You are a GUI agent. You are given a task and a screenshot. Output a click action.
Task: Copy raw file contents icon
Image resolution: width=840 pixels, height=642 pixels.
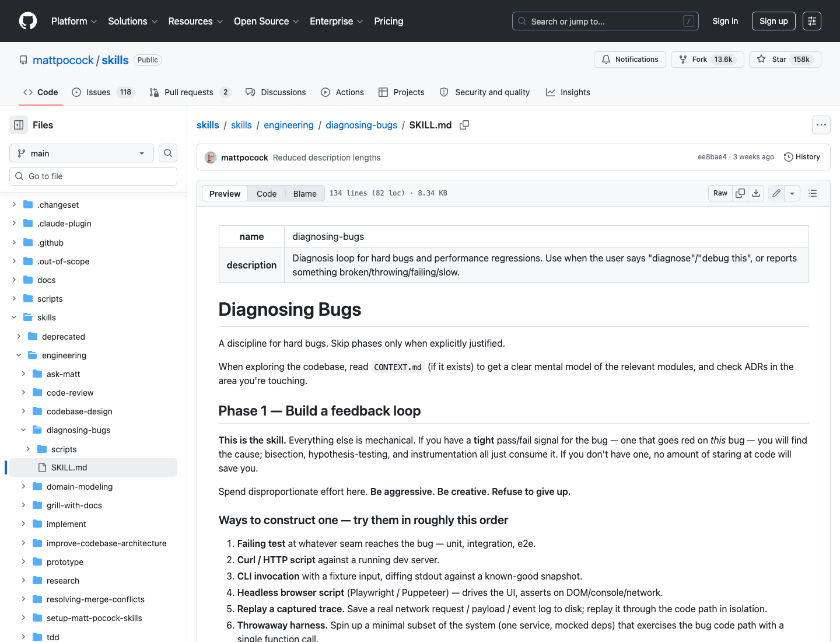tap(740, 193)
